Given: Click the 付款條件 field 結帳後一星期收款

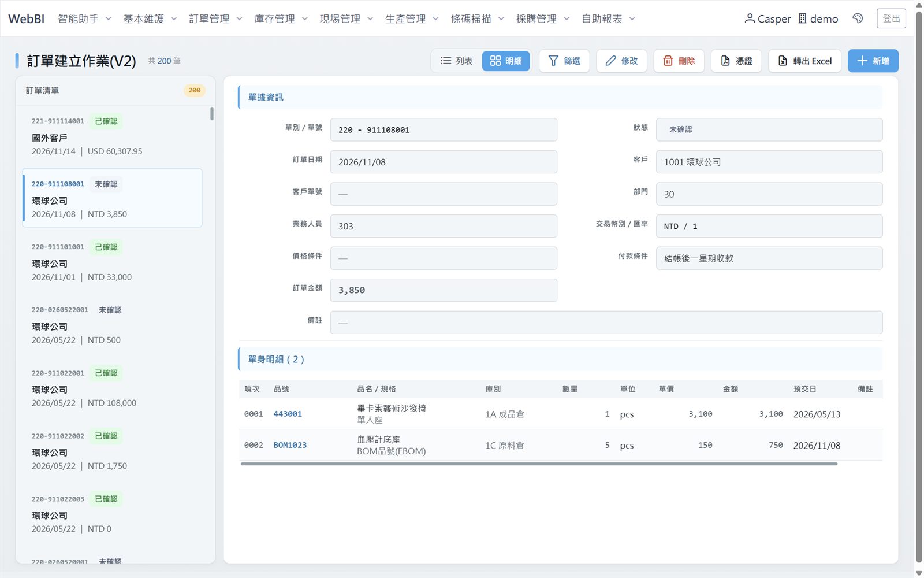Looking at the screenshot, I should point(769,258).
